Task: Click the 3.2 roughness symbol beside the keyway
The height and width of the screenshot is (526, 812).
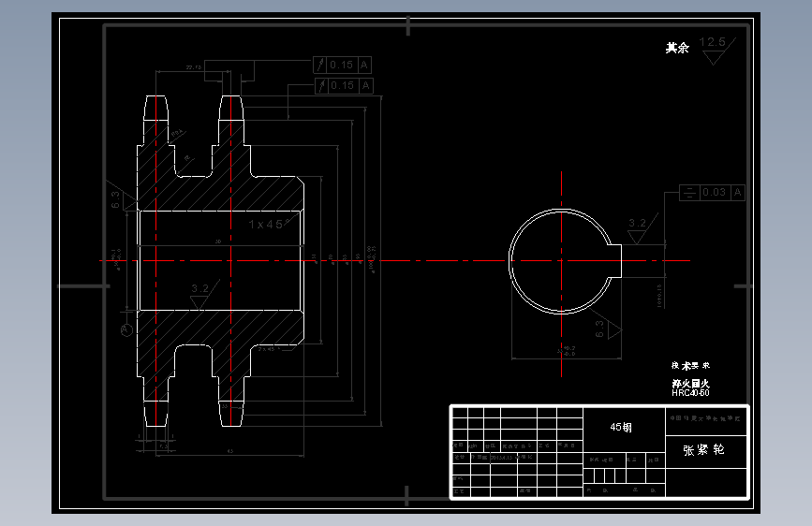Action: tap(641, 228)
